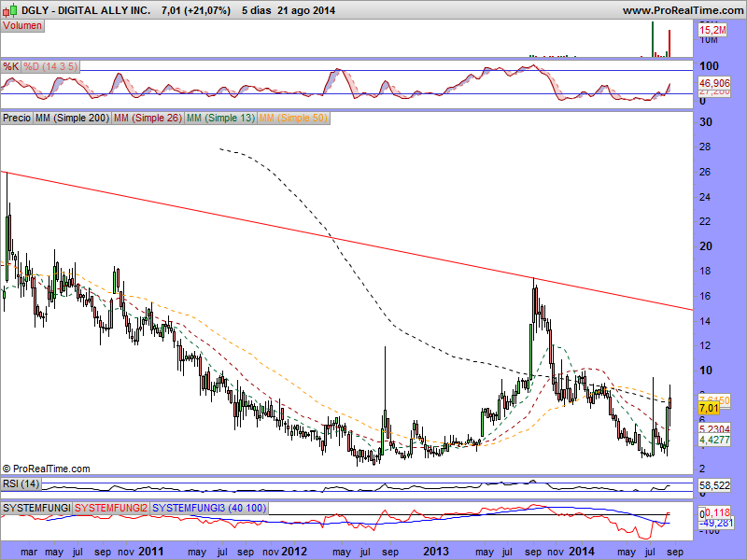Click the Precio price label

pyautogui.click(x=17, y=118)
